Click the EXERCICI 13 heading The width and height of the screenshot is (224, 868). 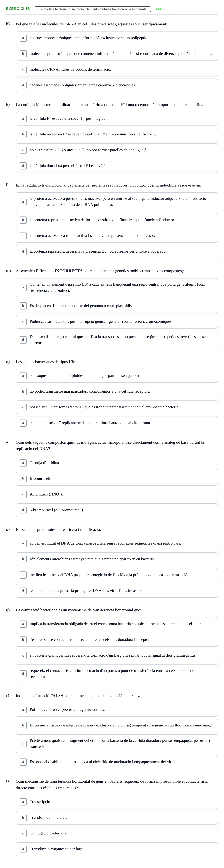18,9
